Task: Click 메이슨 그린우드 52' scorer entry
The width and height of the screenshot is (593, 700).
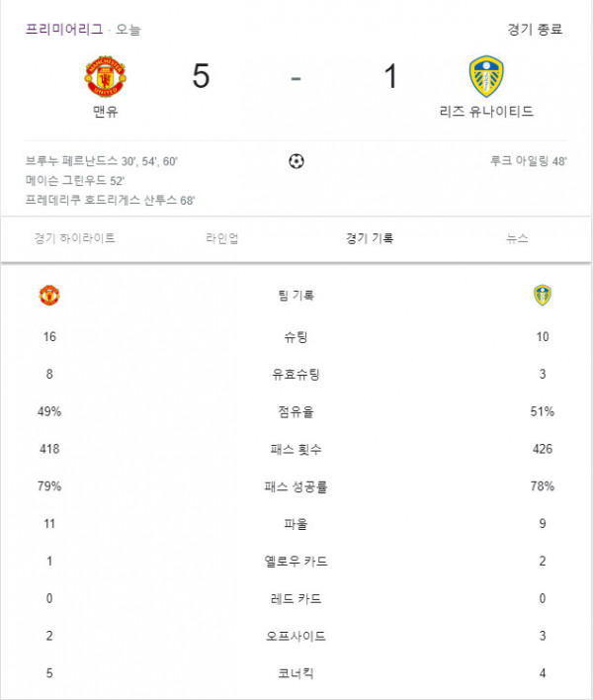Action: tap(75, 180)
